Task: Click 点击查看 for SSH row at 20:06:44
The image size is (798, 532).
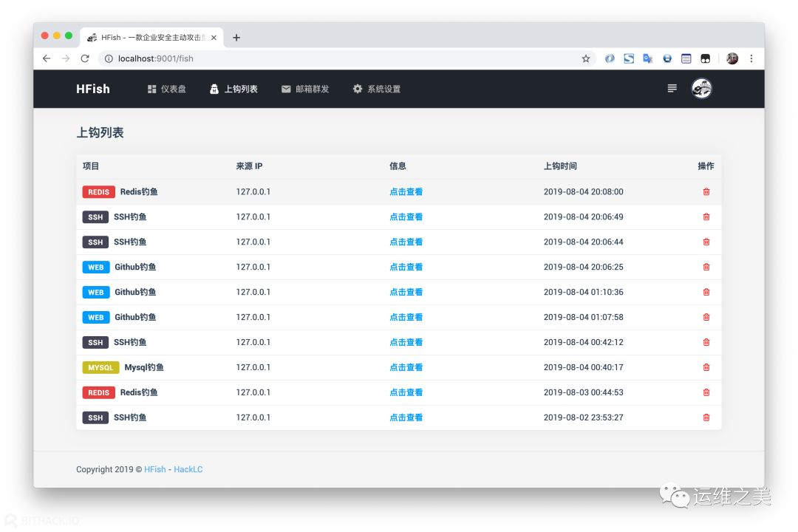Action: coord(406,242)
